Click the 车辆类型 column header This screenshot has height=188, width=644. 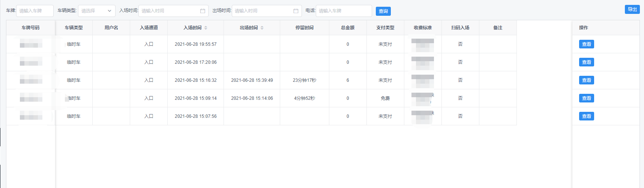(74, 28)
